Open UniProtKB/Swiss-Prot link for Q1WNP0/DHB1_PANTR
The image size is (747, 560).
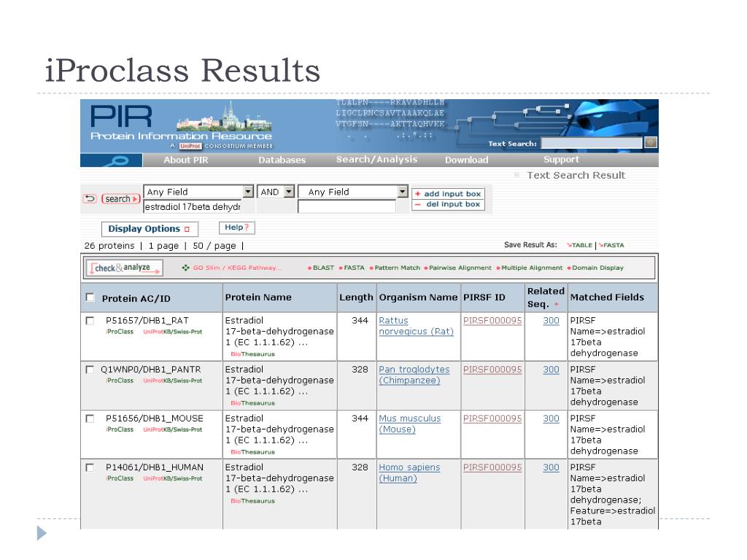click(x=172, y=381)
